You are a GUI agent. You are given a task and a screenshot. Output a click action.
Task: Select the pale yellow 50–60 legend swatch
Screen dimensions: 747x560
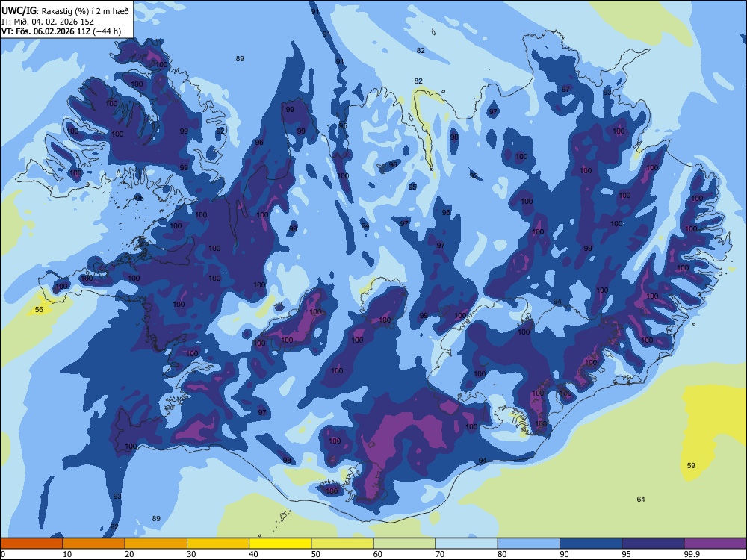(x=343, y=544)
